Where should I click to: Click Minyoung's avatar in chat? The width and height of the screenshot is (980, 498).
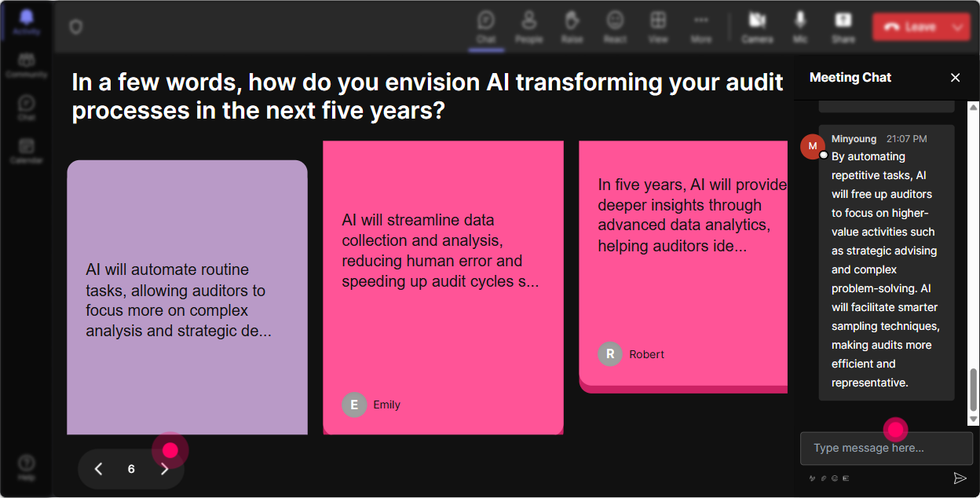812,146
